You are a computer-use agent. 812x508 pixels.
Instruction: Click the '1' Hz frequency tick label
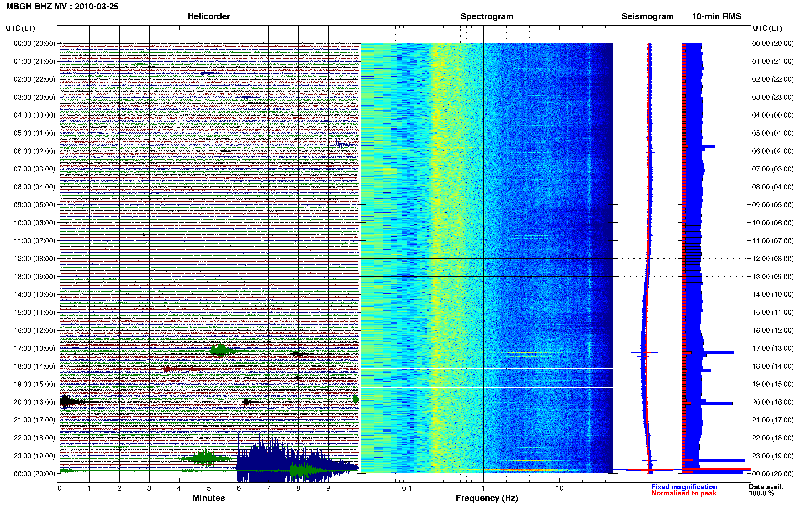click(483, 488)
